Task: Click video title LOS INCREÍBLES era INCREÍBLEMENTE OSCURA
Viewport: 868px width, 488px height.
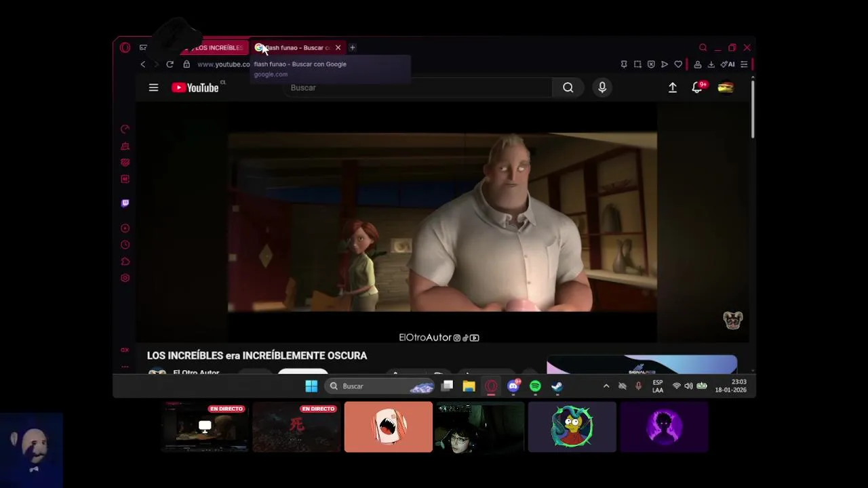Action: pos(257,355)
